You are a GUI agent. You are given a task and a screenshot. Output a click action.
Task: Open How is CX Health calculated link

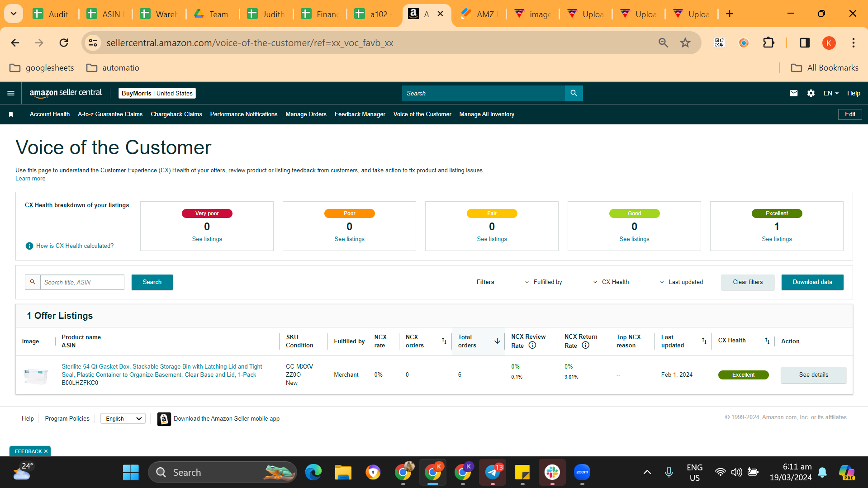pyautogui.click(x=75, y=246)
